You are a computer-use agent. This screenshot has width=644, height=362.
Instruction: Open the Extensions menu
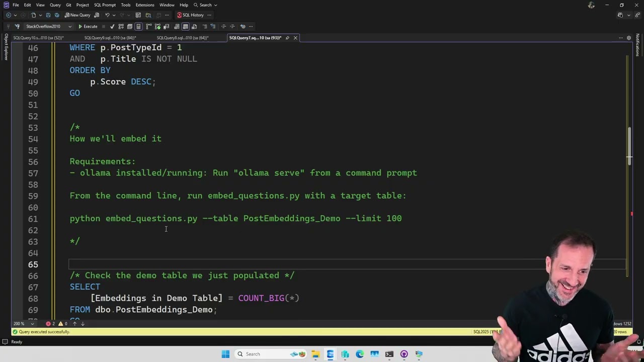click(145, 5)
